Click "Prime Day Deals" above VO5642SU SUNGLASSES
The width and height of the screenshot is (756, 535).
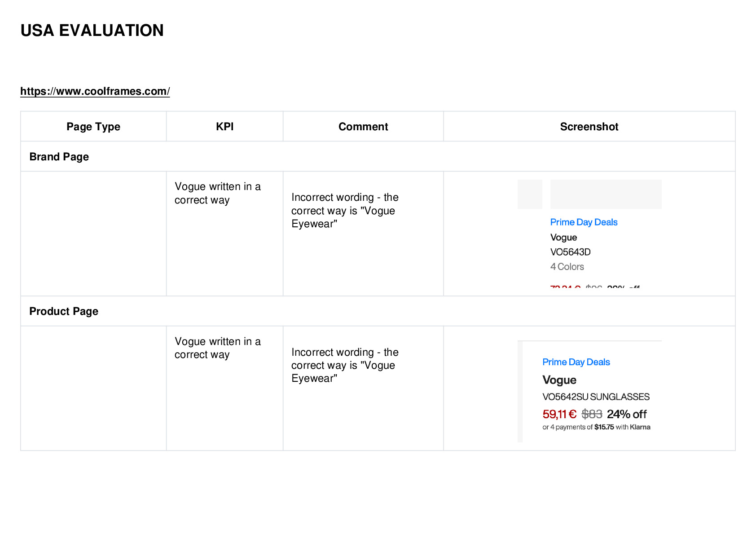tap(576, 362)
